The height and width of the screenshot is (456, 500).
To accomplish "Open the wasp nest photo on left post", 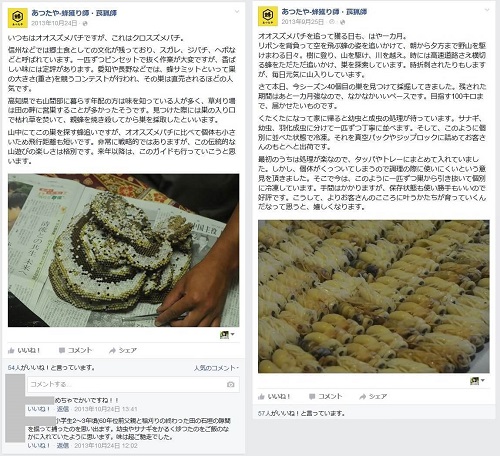I will [x=123, y=250].
